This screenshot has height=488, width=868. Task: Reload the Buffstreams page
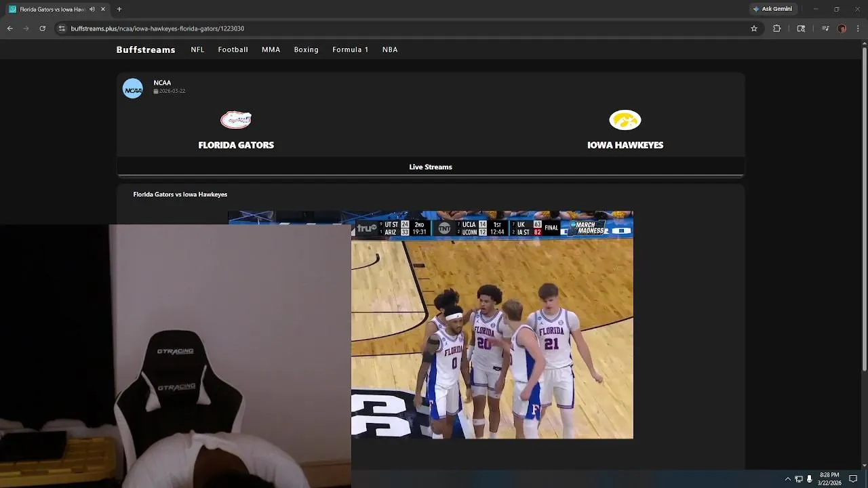pos(42,28)
